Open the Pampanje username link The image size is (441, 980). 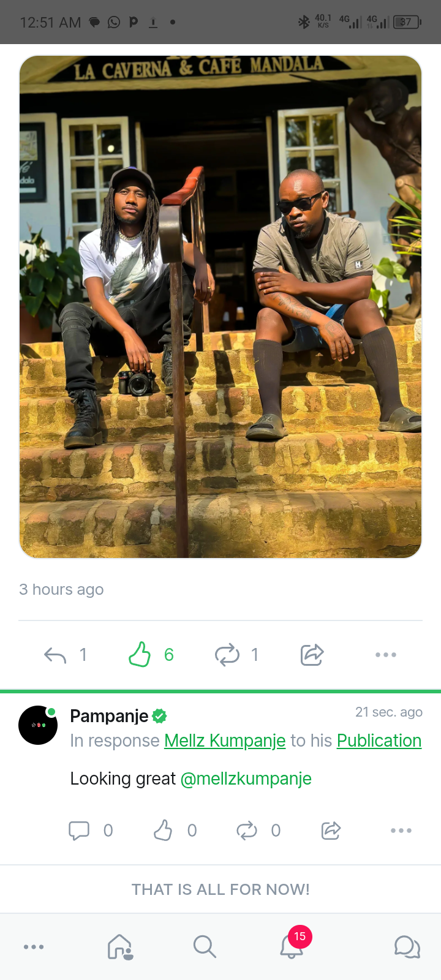click(109, 715)
